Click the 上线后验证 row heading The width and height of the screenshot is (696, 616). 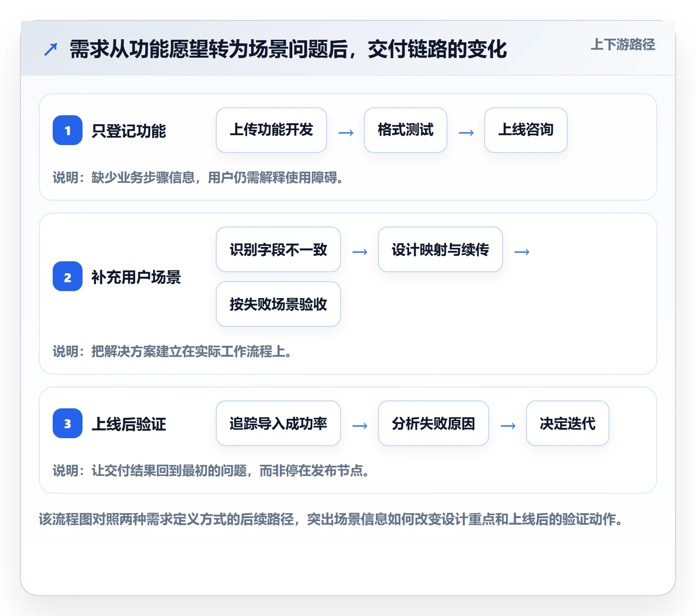click(129, 424)
